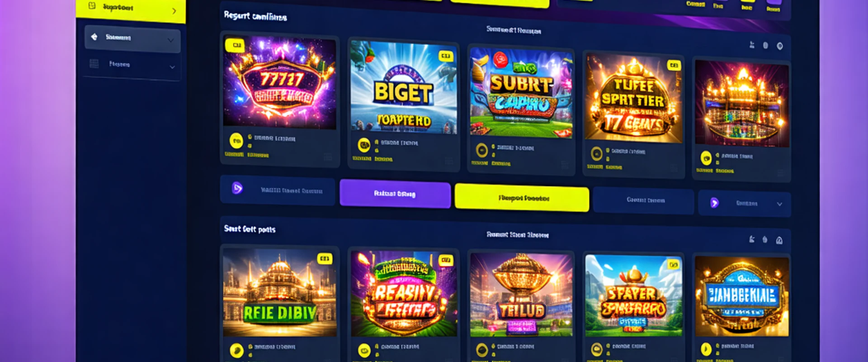Open the 77777 slot game thumbnail
Viewport: 868px width, 362px height.
click(x=279, y=82)
